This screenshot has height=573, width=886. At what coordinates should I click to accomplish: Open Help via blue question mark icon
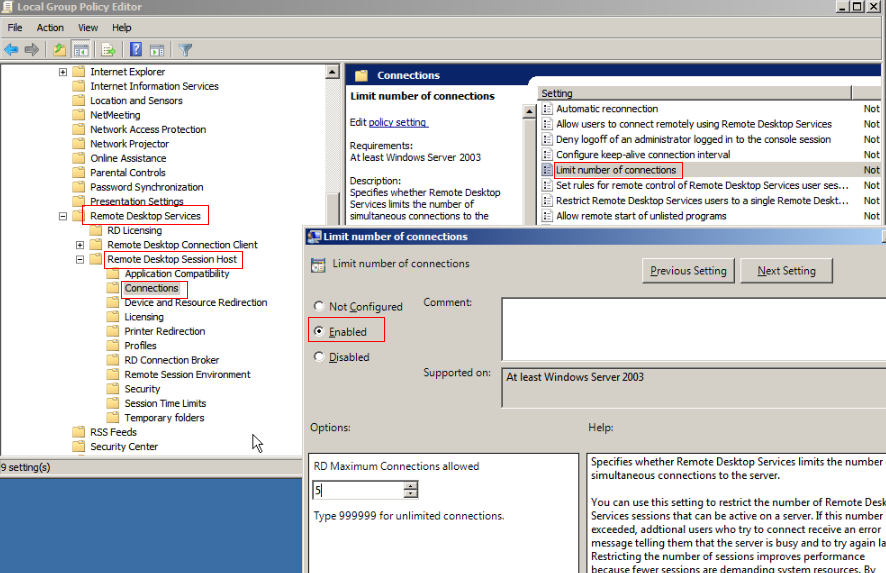click(x=135, y=50)
